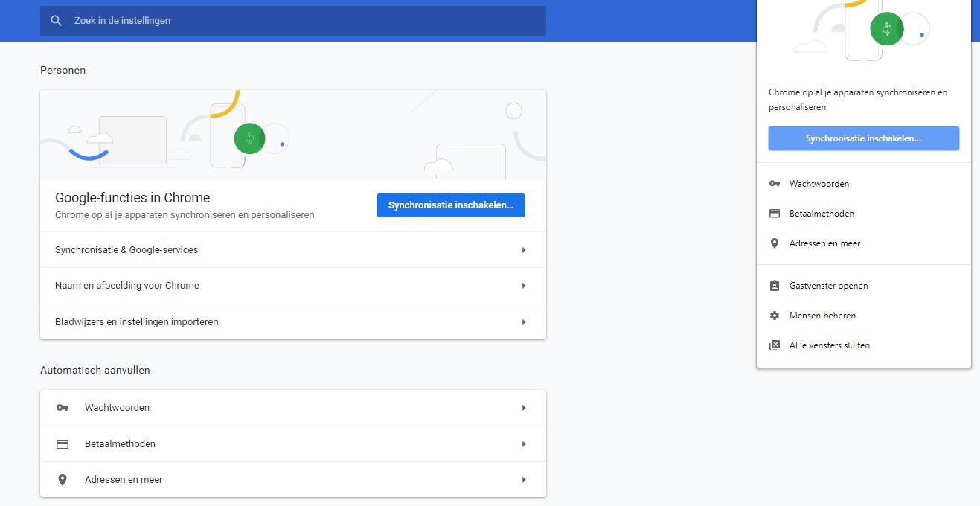The width and height of the screenshot is (980, 506).
Task: Click the guest badge icon next to Gastvenster openen
Action: pos(775,286)
